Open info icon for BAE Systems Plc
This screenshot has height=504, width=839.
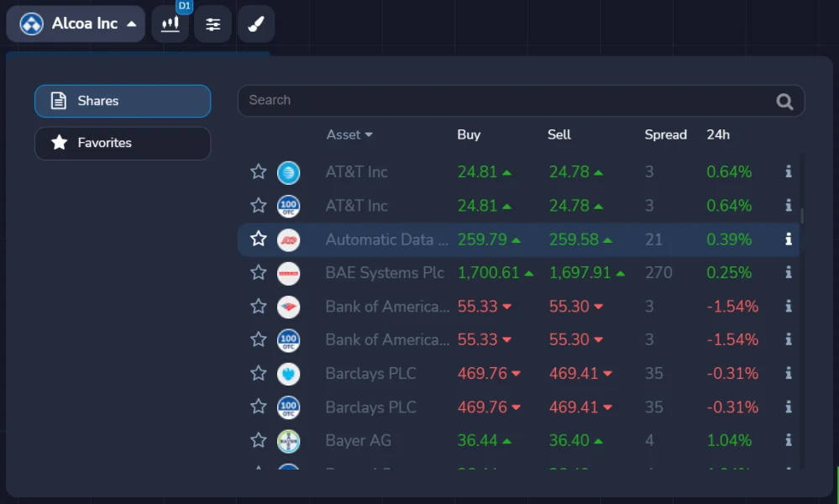pyautogui.click(x=788, y=272)
